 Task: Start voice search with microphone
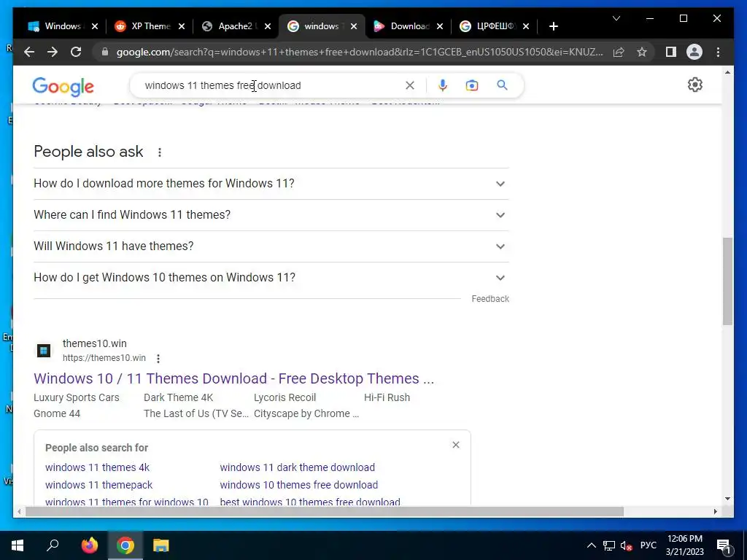(x=443, y=85)
